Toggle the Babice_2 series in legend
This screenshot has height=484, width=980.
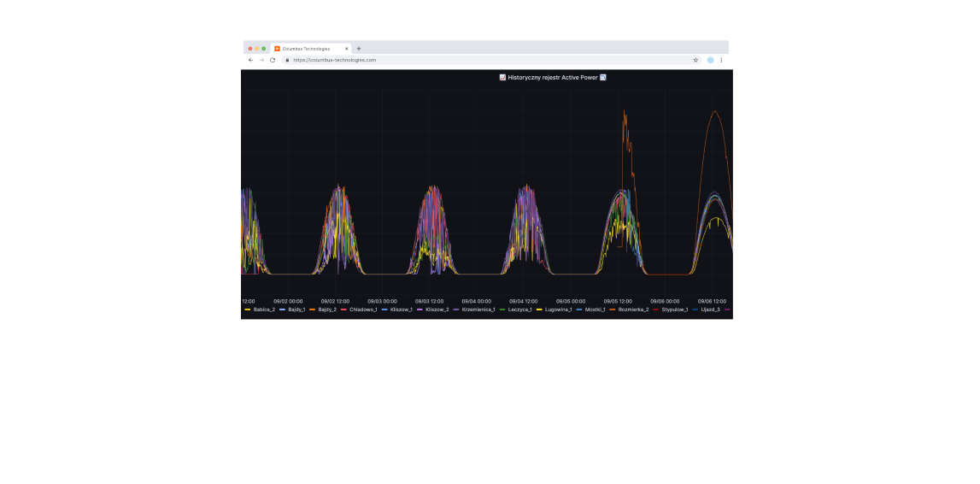pos(264,310)
